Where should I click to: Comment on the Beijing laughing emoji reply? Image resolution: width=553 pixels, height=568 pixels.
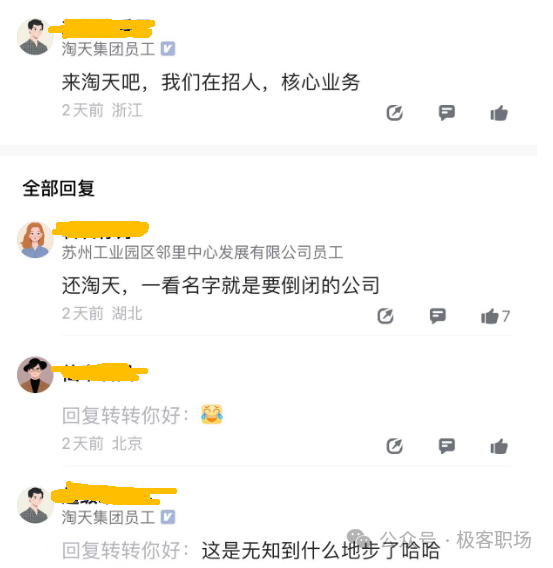point(447,446)
